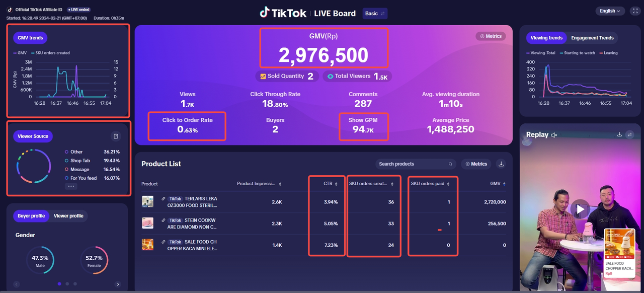Image resolution: width=644 pixels, height=293 pixels.
Task: Click the more dots under Viewer Source
Action: (x=71, y=186)
